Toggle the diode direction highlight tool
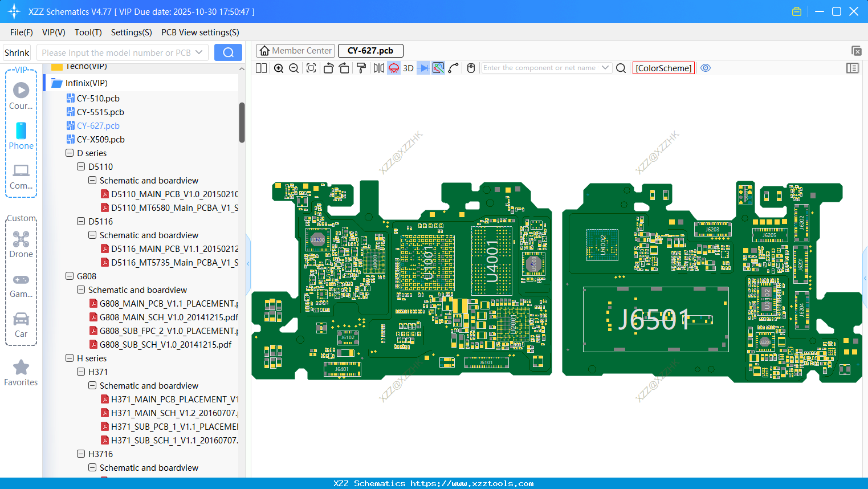 423,68
